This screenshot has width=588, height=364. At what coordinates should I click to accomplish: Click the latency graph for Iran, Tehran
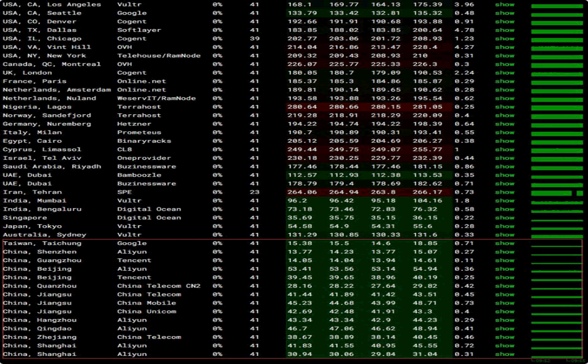556,193
